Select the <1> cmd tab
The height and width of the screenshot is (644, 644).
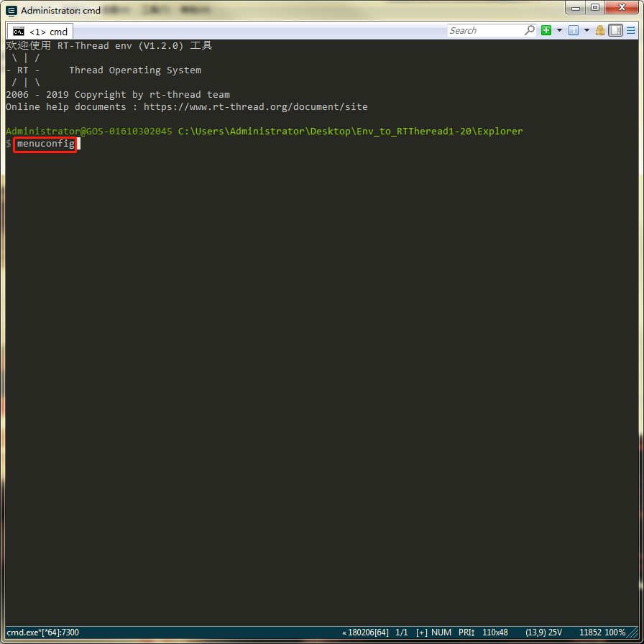pyautogui.click(x=40, y=32)
